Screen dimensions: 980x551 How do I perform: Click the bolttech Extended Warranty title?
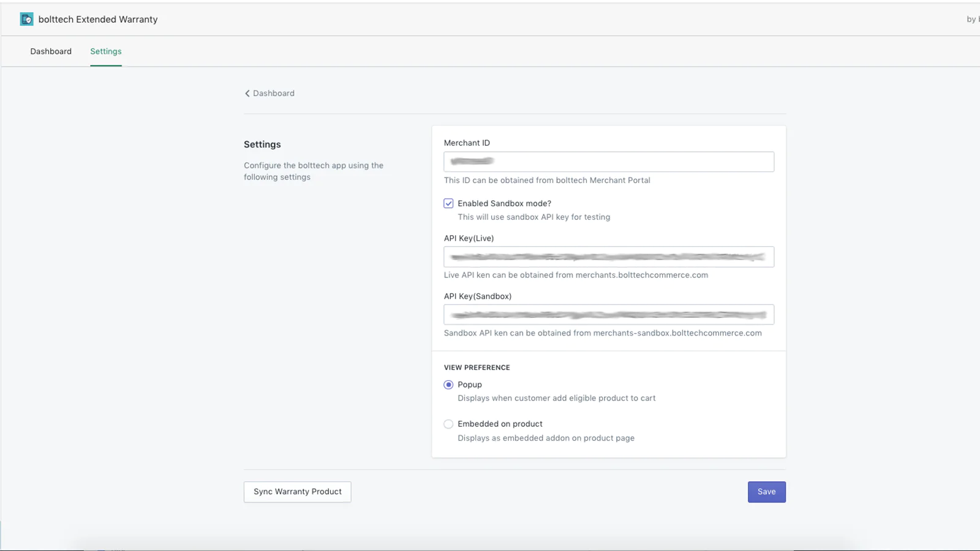(98, 20)
